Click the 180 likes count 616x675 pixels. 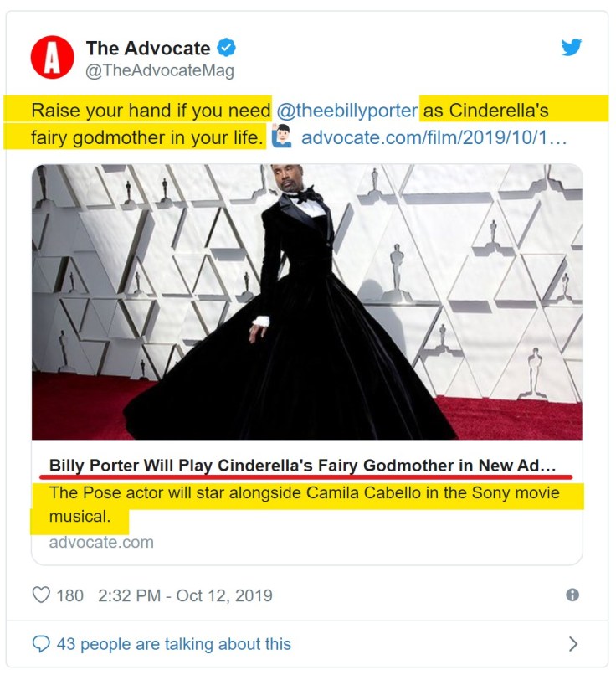[69, 595]
